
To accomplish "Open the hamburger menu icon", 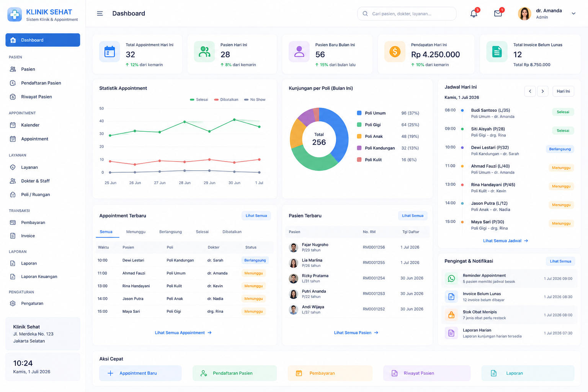I will [x=100, y=13].
